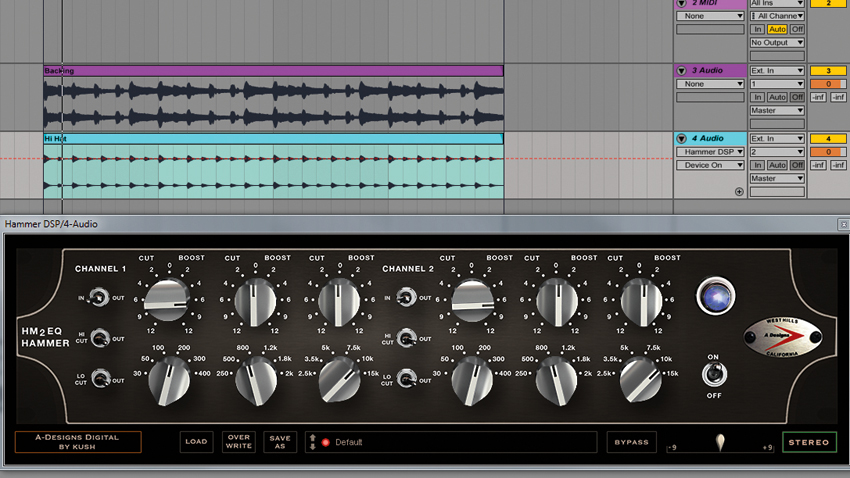This screenshot has height=478, width=850.
Task: Set 2 MIDI monitor to Off
Action: pos(797,29)
